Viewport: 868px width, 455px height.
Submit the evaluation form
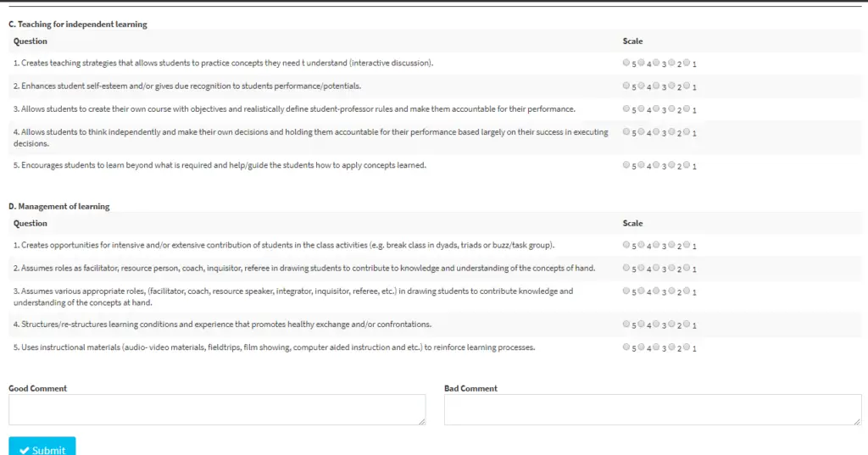point(42,447)
